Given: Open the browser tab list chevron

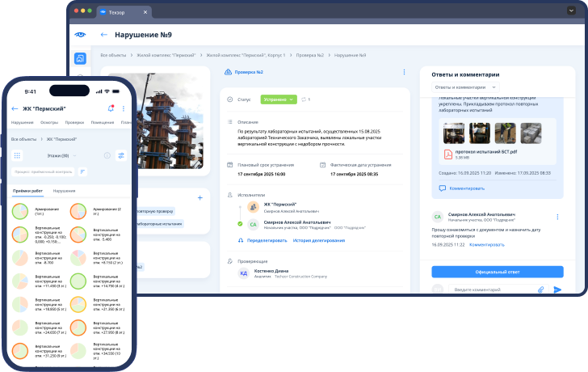Looking at the screenshot, I should tap(571, 11).
